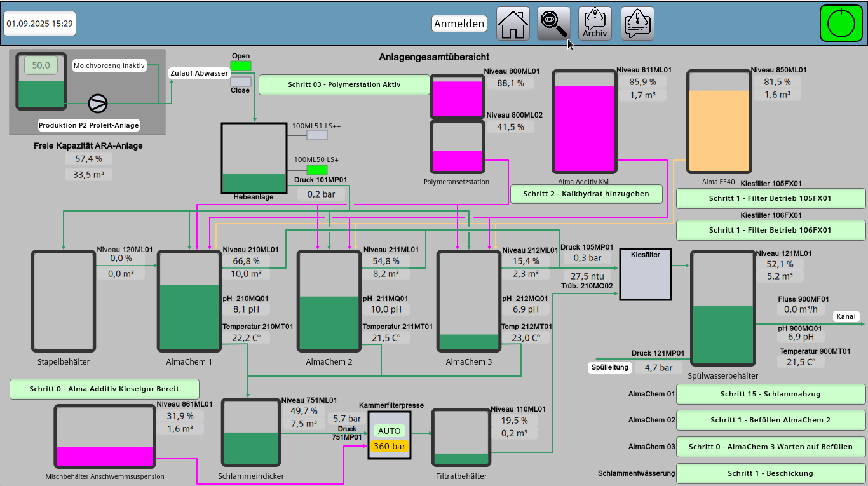
Task: Select the Spülwasserbehälter tank graphic
Action: click(723, 308)
